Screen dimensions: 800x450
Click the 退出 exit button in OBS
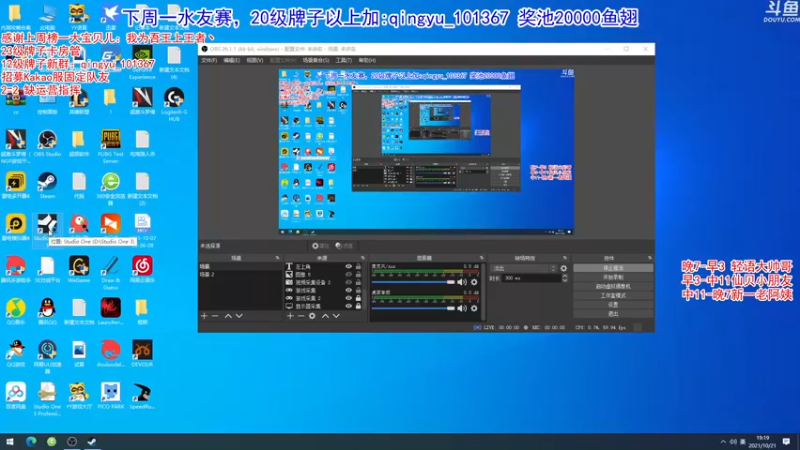click(613, 314)
